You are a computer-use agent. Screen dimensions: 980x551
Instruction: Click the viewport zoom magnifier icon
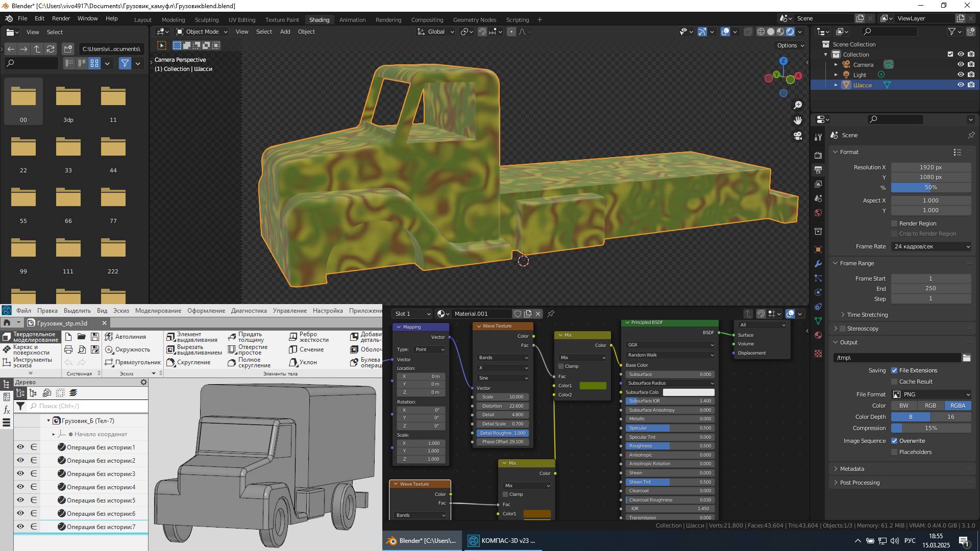point(798,105)
